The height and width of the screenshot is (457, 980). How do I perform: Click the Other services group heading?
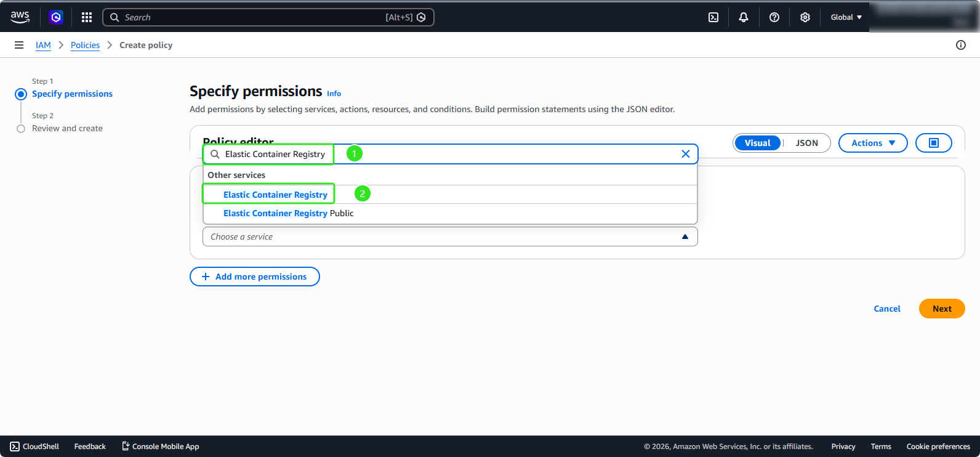[x=236, y=175]
